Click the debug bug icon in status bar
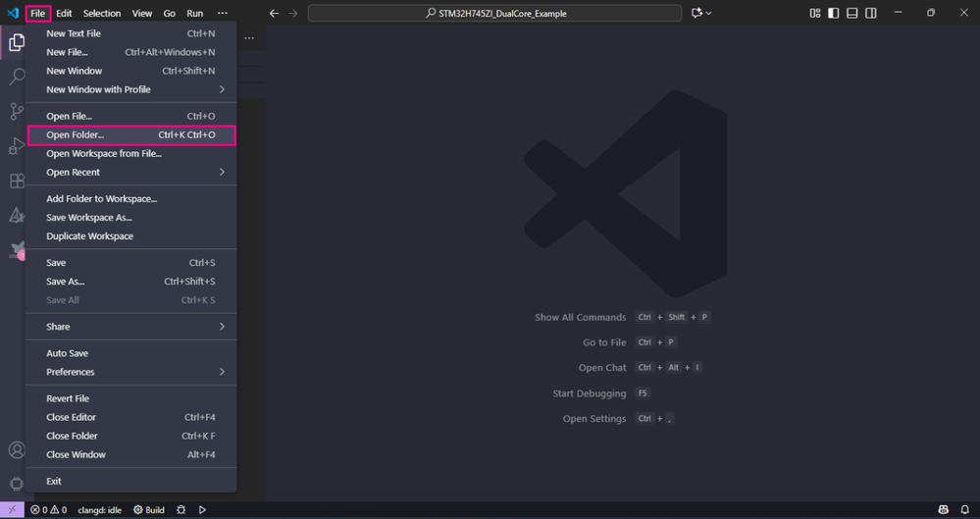 pos(181,509)
